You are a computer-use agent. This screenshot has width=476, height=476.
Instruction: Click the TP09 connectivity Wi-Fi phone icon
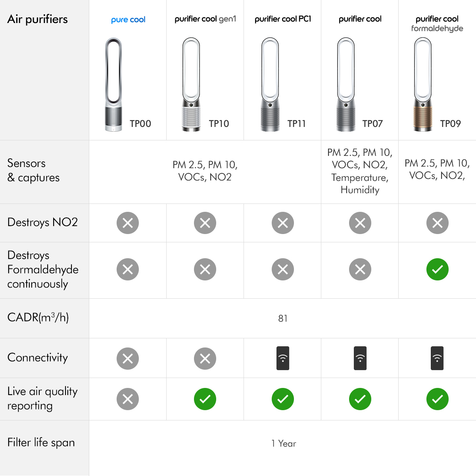point(437,358)
